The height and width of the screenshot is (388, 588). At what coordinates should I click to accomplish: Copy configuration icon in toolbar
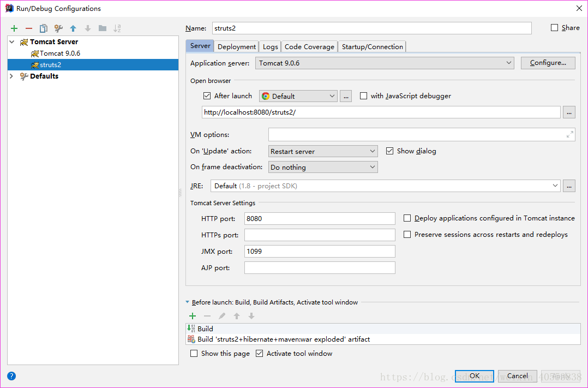coord(44,28)
